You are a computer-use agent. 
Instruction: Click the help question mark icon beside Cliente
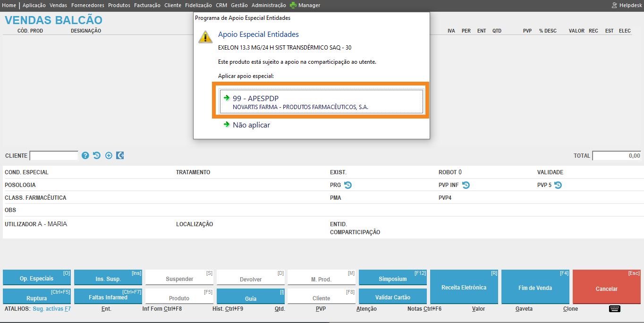pyautogui.click(x=85, y=155)
